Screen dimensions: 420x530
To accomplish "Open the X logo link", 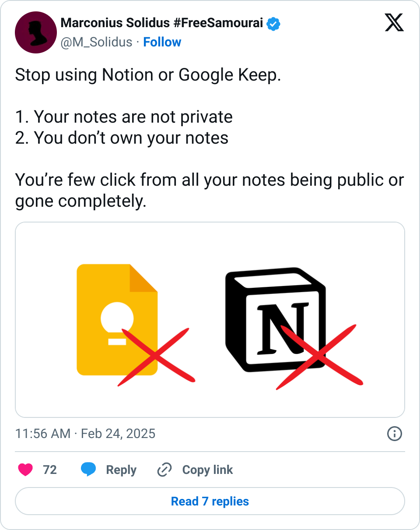I will [394, 22].
